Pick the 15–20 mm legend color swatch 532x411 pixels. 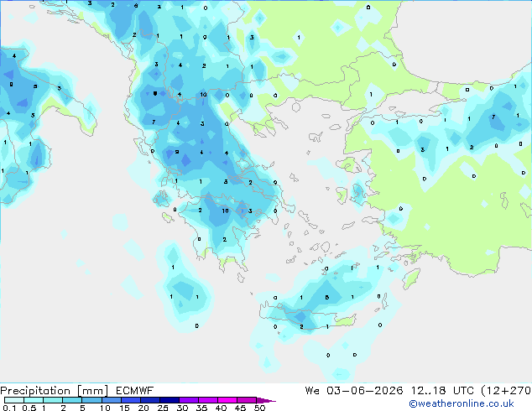coord(131,400)
